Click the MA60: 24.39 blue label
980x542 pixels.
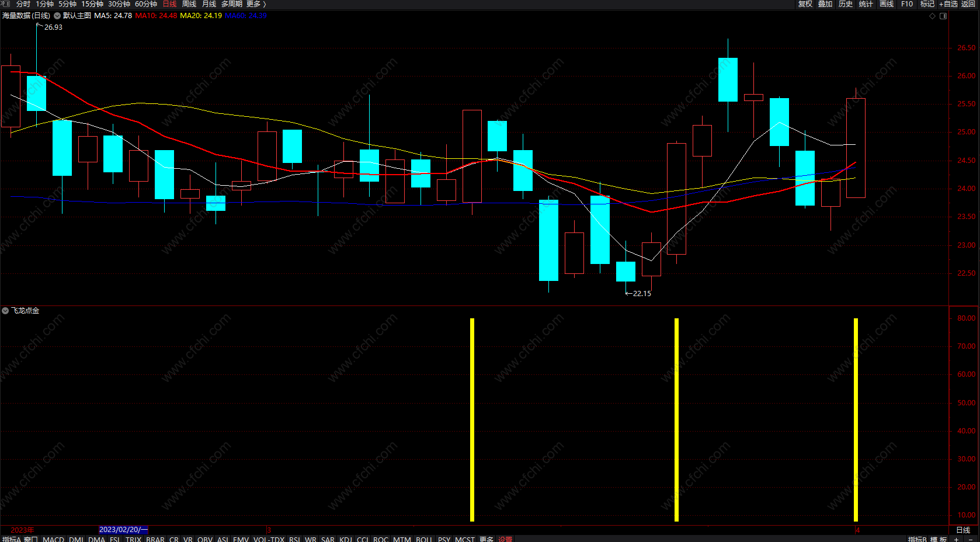245,16
